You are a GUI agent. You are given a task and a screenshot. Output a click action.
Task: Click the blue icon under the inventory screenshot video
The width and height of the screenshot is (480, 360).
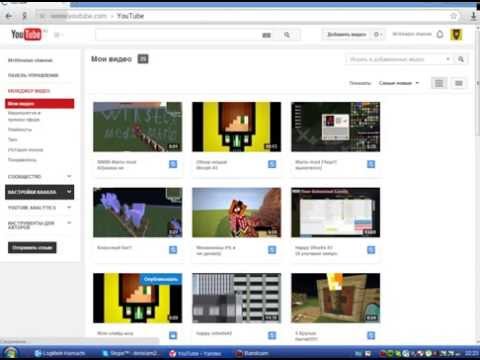pyautogui.click(x=371, y=164)
